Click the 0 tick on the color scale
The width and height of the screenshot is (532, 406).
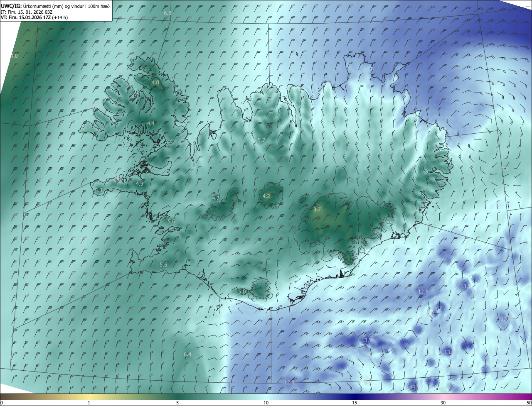tap(2, 403)
